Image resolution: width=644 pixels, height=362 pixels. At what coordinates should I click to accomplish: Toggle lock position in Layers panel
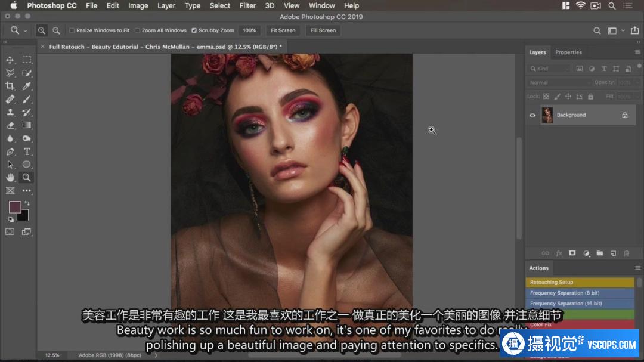pyautogui.click(x=568, y=97)
